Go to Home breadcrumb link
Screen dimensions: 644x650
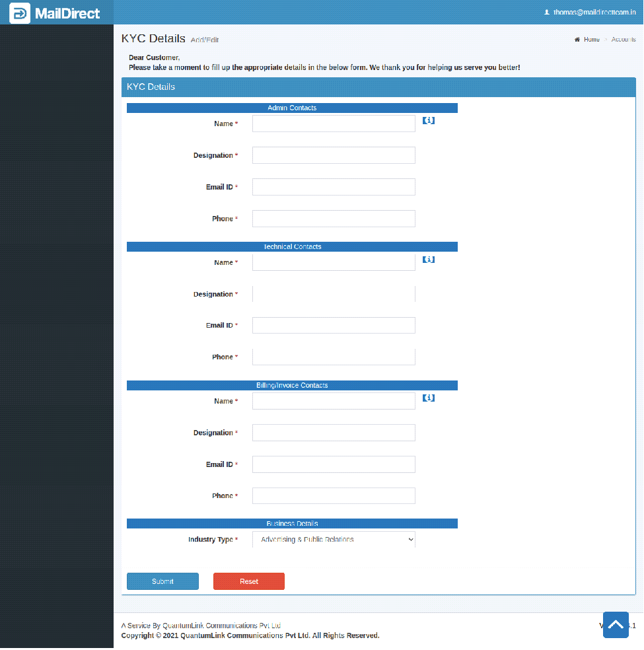pyautogui.click(x=591, y=40)
